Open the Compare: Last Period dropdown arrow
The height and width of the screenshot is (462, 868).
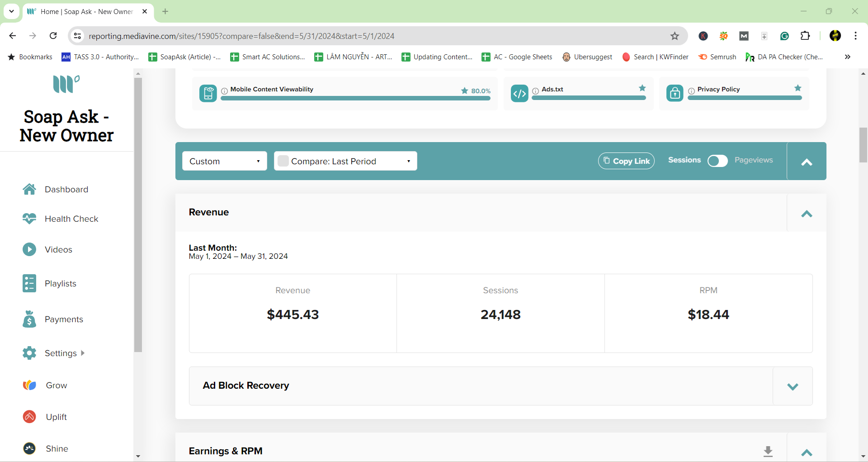point(409,161)
